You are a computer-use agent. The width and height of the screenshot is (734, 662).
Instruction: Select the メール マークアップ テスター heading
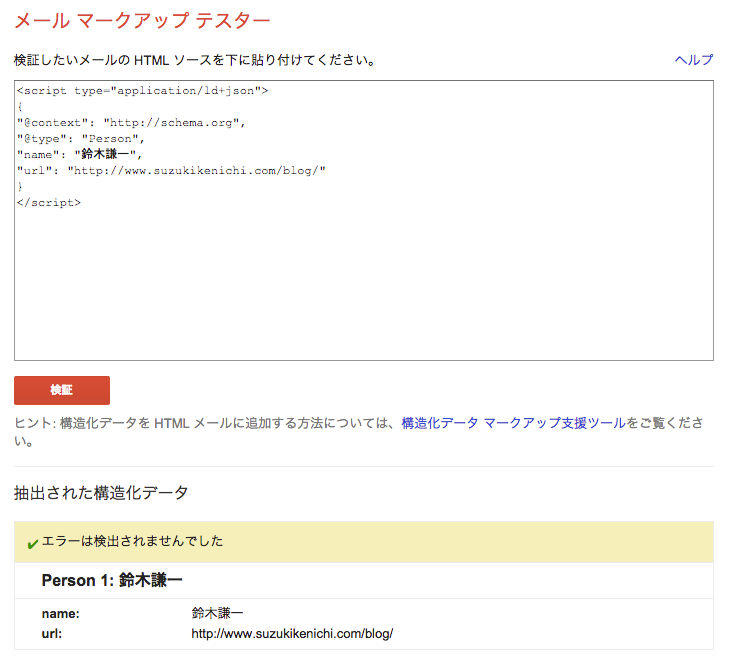point(142,21)
